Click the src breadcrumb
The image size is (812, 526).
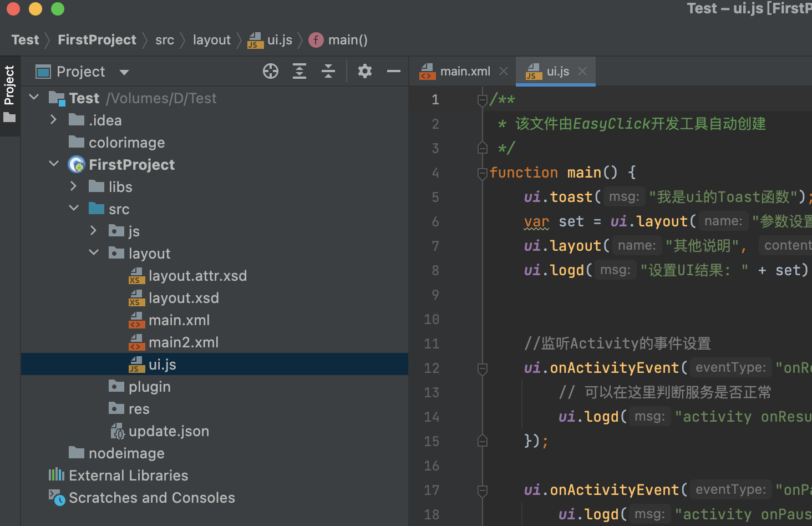[x=165, y=40]
